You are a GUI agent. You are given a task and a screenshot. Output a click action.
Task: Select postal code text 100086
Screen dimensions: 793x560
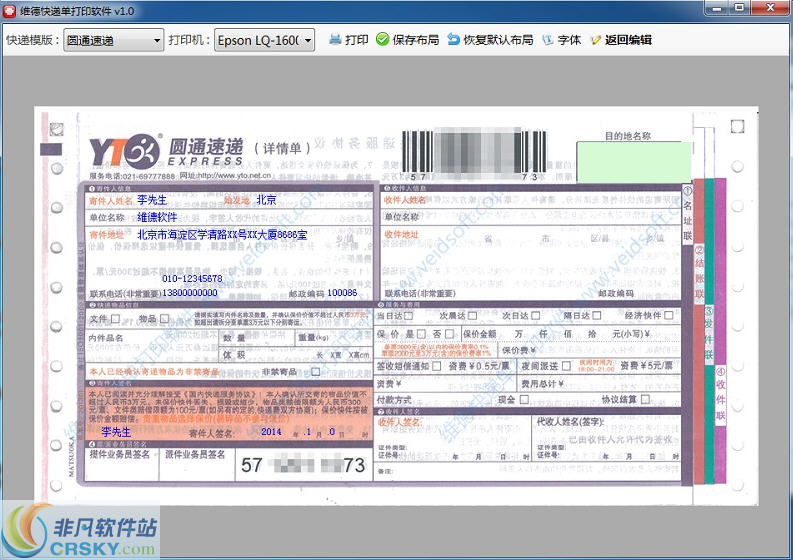(x=342, y=292)
